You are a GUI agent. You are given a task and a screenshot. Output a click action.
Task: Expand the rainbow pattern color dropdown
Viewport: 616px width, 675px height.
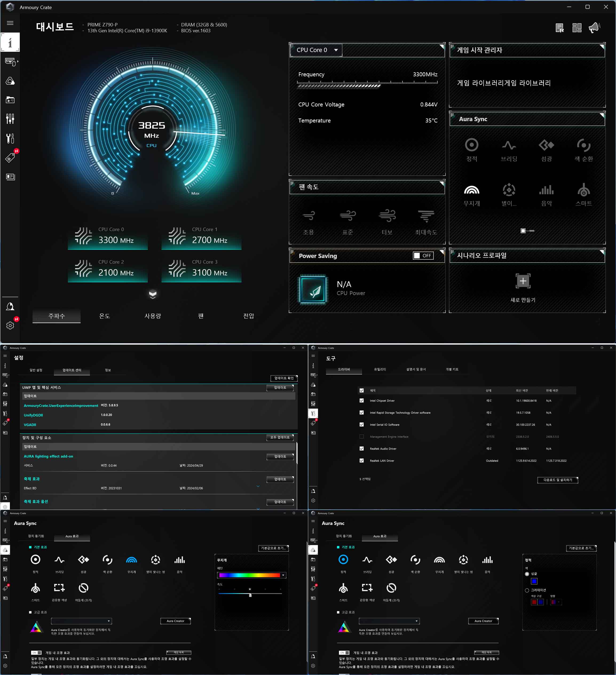pyautogui.click(x=283, y=575)
